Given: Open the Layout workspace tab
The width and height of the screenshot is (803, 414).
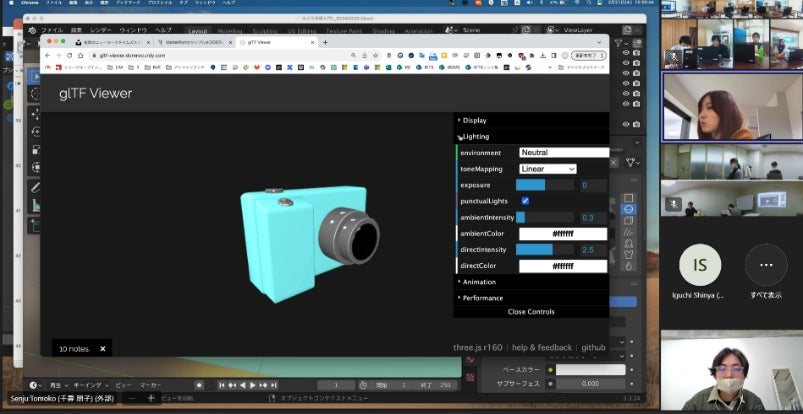Looking at the screenshot, I should pyautogui.click(x=197, y=30).
